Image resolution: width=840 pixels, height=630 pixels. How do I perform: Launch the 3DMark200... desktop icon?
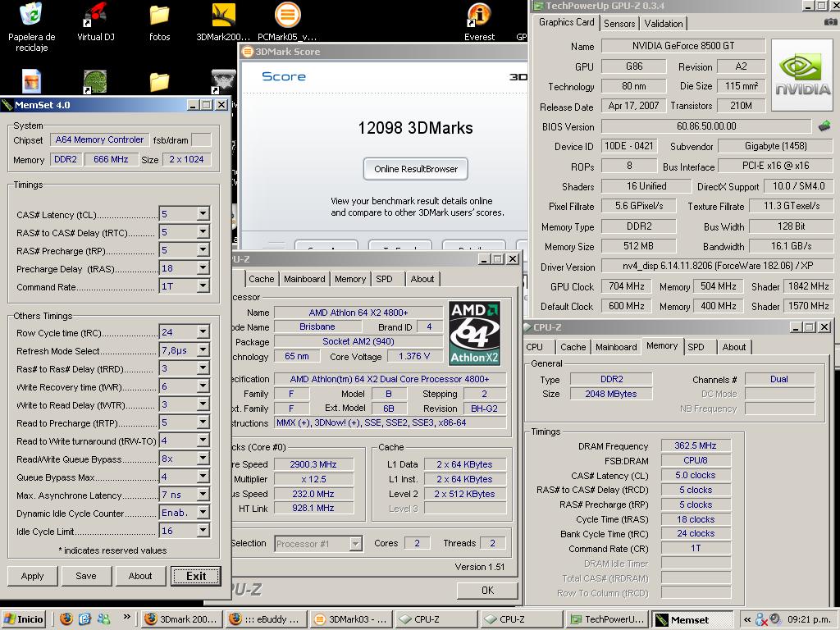(223, 21)
